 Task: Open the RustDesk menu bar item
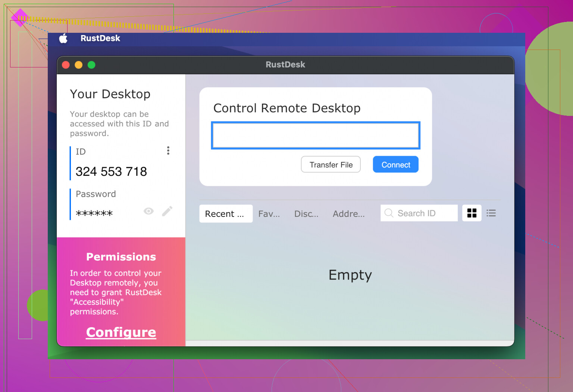100,38
